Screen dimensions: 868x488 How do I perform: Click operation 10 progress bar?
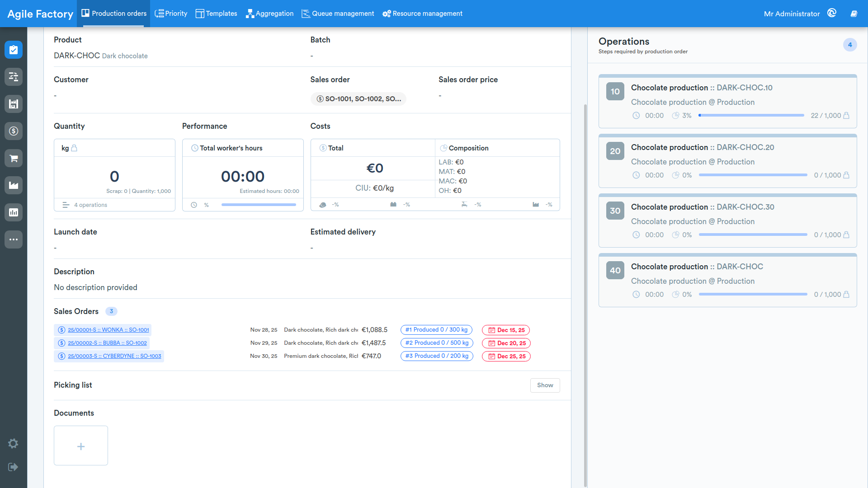(x=751, y=115)
